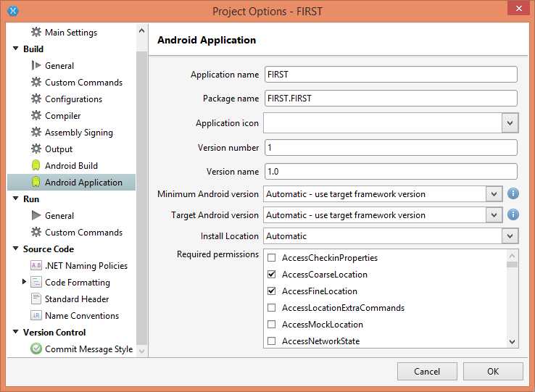
Task: Click the sidebar scroll-down arrow
Action: [141, 351]
